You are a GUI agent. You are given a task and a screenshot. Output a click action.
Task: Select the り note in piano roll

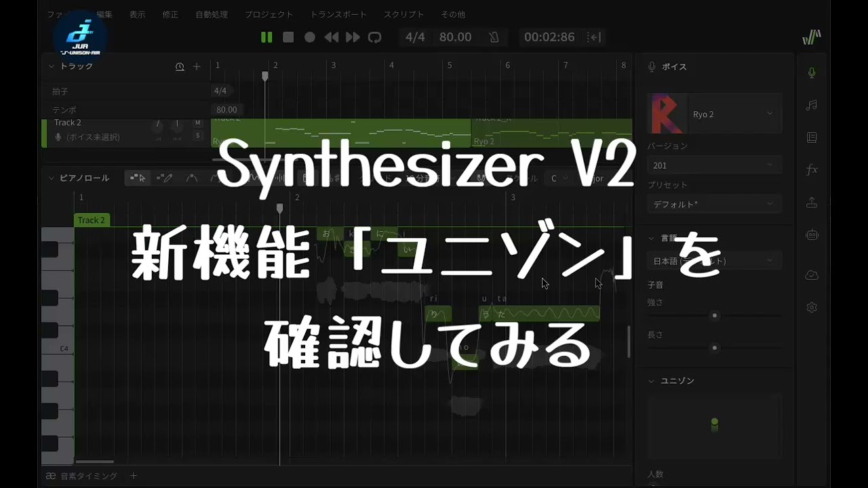[x=437, y=314]
